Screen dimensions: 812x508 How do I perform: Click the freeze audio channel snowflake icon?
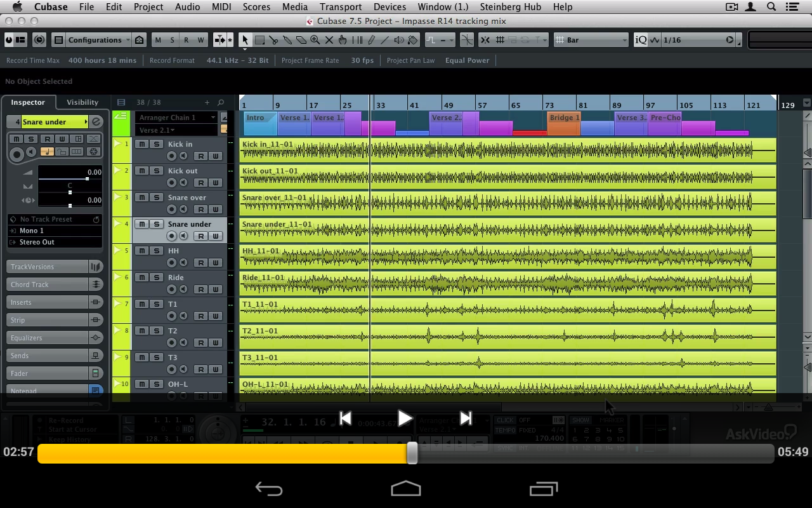pos(93,152)
